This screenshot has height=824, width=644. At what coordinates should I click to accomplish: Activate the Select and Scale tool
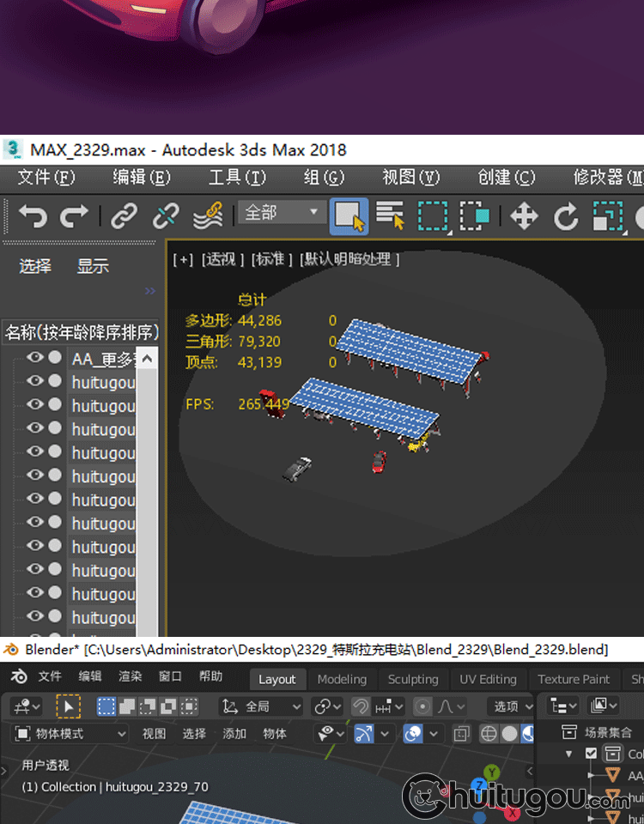coord(608,216)
